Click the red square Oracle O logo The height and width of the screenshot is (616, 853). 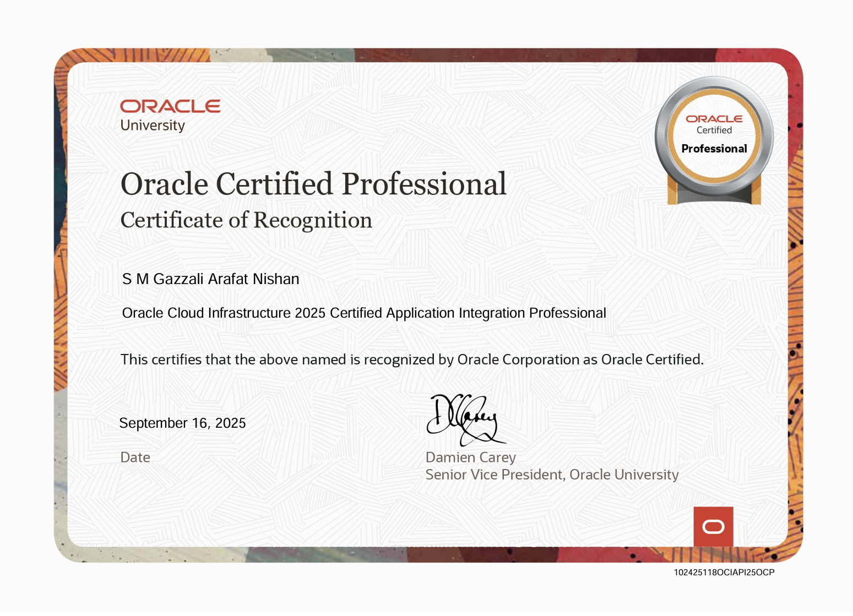tap(713, 527)
